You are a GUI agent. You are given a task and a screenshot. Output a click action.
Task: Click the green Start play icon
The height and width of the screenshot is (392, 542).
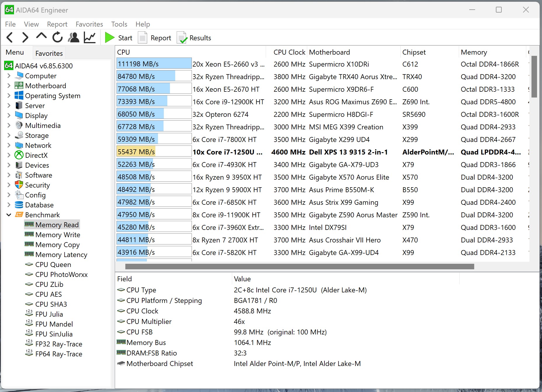(110, 38)
